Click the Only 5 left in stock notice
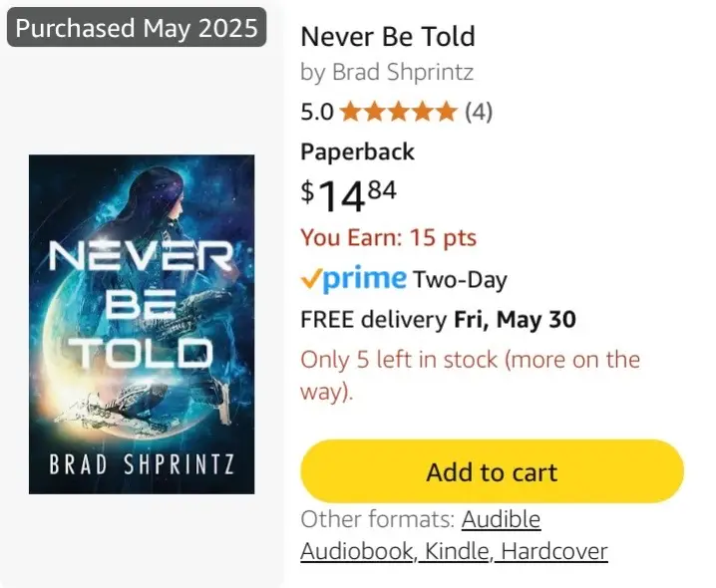 470,376
